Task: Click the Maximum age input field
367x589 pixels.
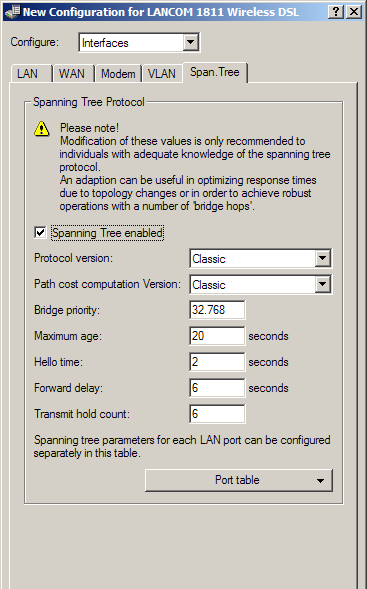Action: (217, 336)
